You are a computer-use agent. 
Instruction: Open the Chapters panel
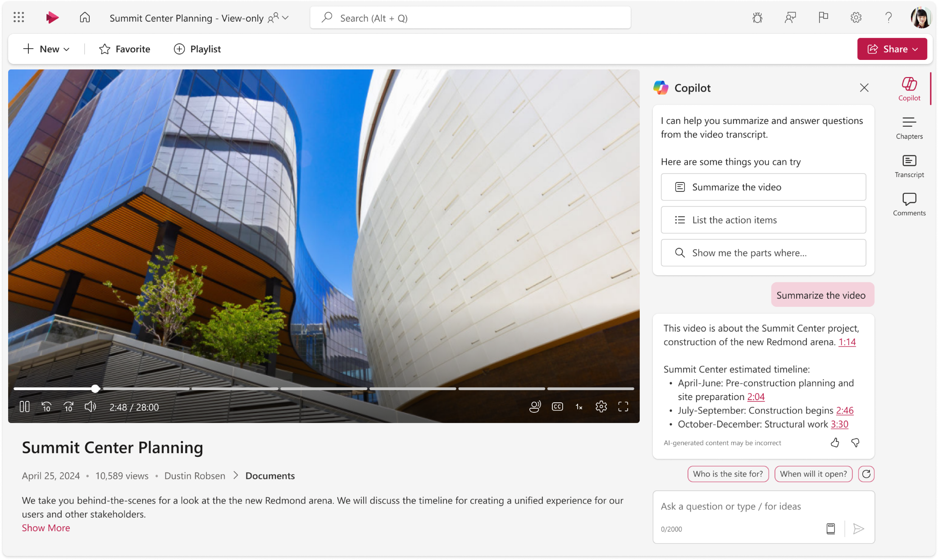(909, 127)
